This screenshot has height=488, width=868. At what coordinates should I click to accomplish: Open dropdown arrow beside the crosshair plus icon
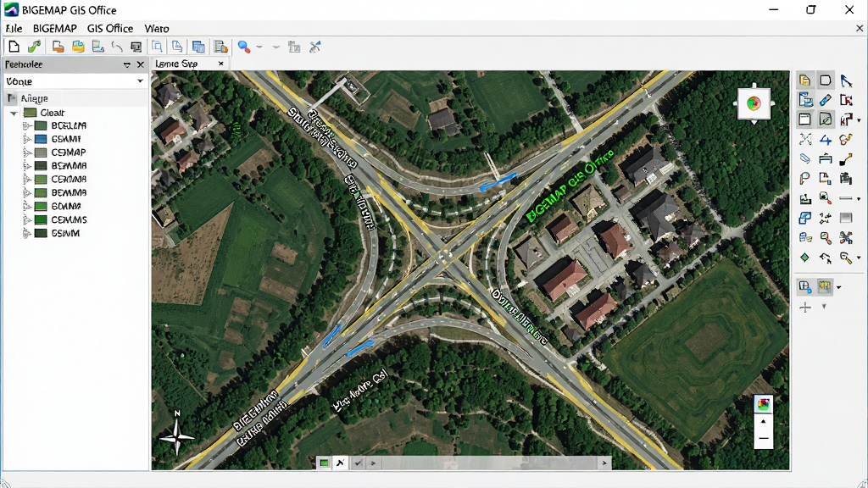point(824,307)
